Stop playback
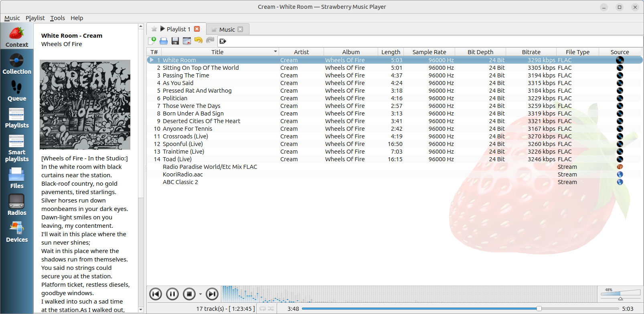 tap(189, 294)
